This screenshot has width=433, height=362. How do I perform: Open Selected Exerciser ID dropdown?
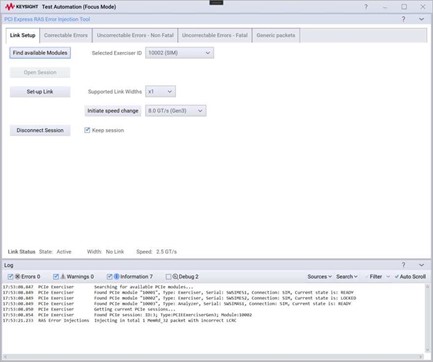tap(179, 53)
